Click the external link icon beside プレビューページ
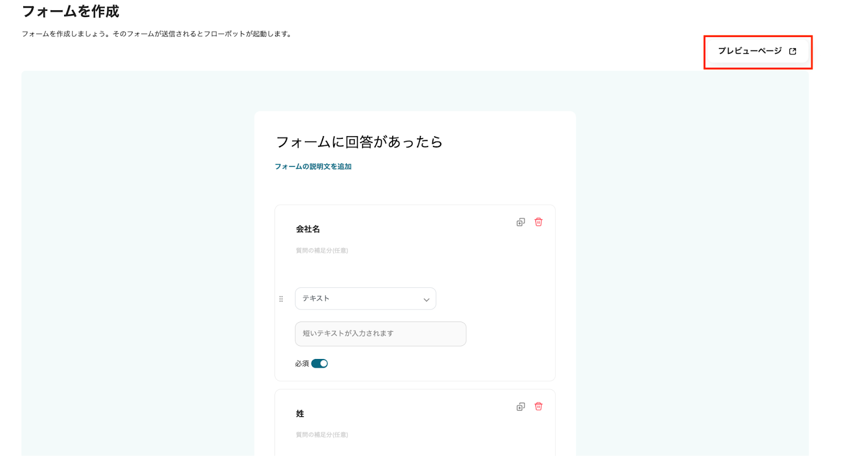The width and height of the screenshot is (868, 456). click(793, 52)
